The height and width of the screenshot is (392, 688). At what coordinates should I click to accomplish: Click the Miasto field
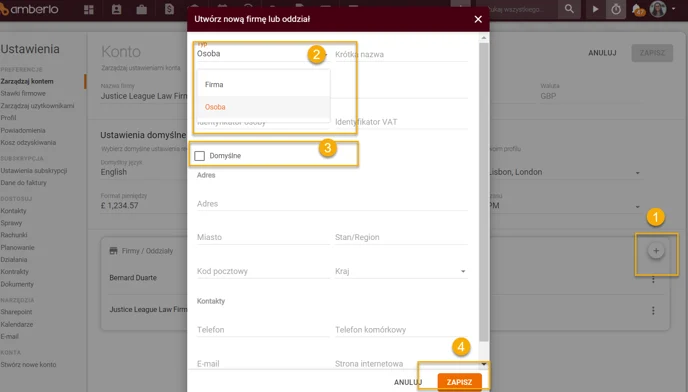(x=263, y=237)
